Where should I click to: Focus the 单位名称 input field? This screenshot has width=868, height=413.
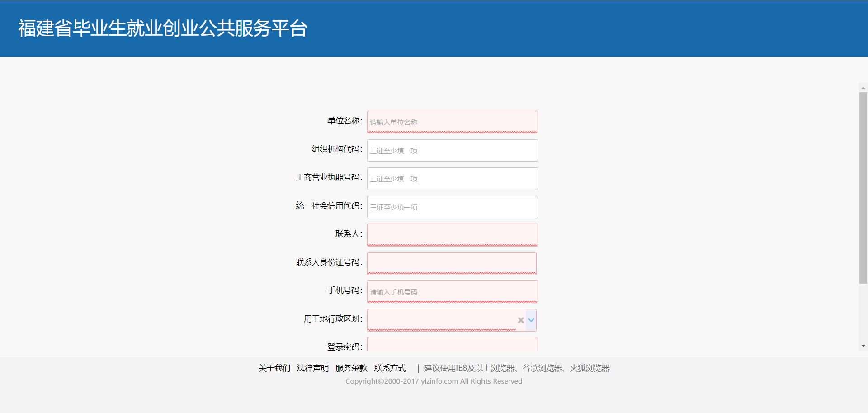click(452, 122)
